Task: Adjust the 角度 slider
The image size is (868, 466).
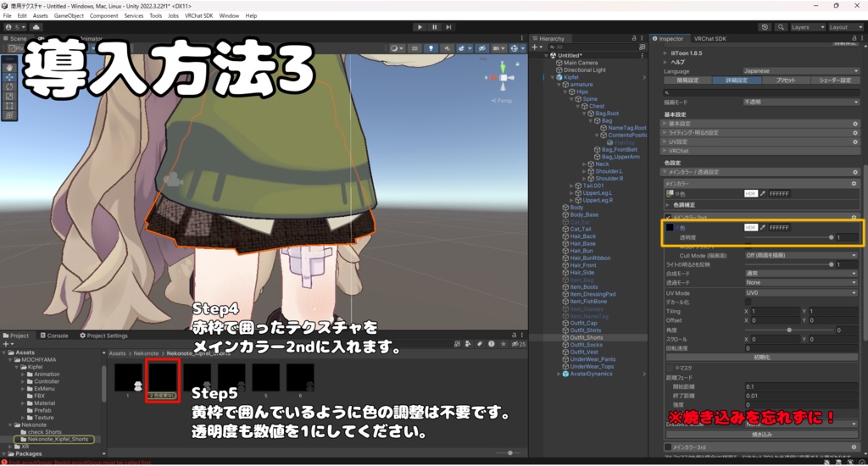Action: tap(789, 330)
